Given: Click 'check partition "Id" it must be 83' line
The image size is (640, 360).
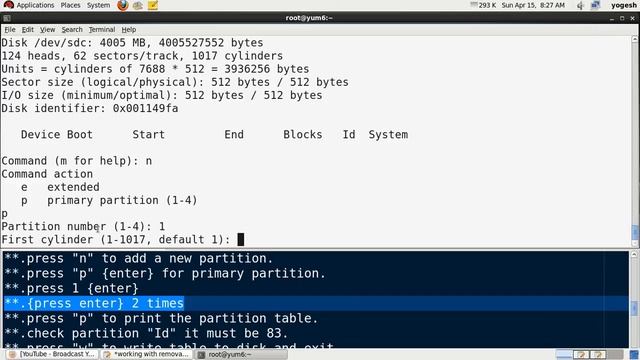Looking at the screenshot, I should [146, 333].
